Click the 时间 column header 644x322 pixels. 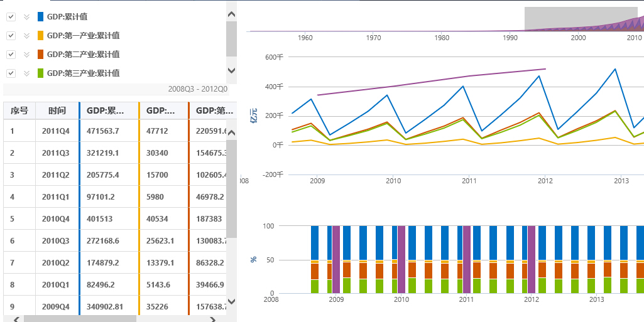[57, 110]
